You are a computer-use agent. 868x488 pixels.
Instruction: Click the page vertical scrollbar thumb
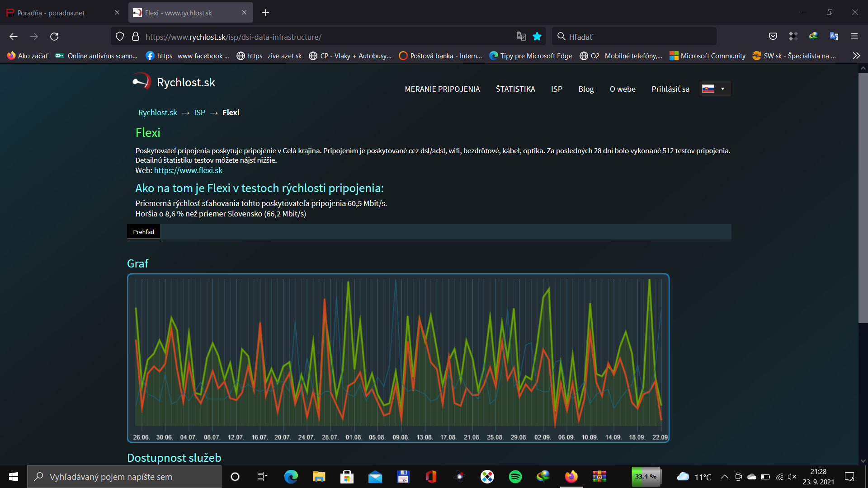click(x=863, y=198)
